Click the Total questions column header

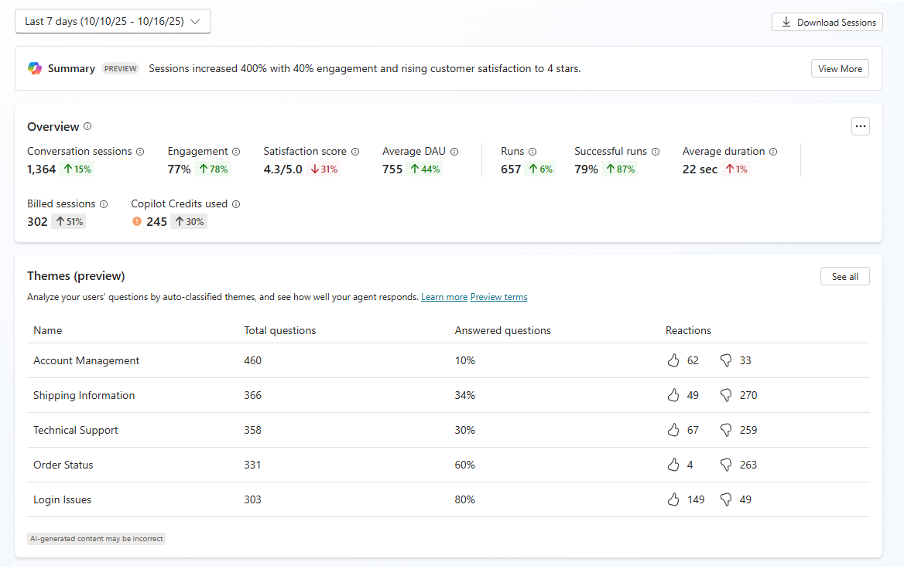pos(280,330)
